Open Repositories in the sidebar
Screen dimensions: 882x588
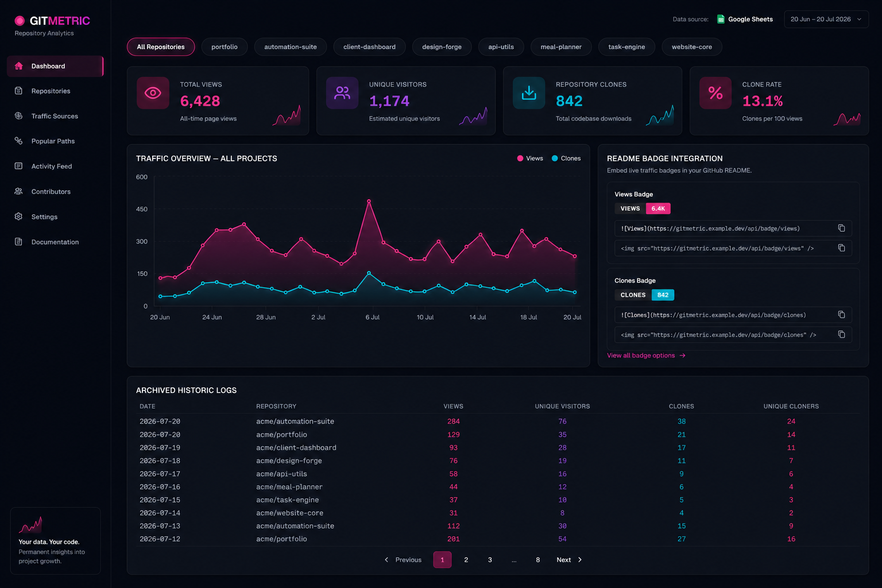(x=55, y=91)
